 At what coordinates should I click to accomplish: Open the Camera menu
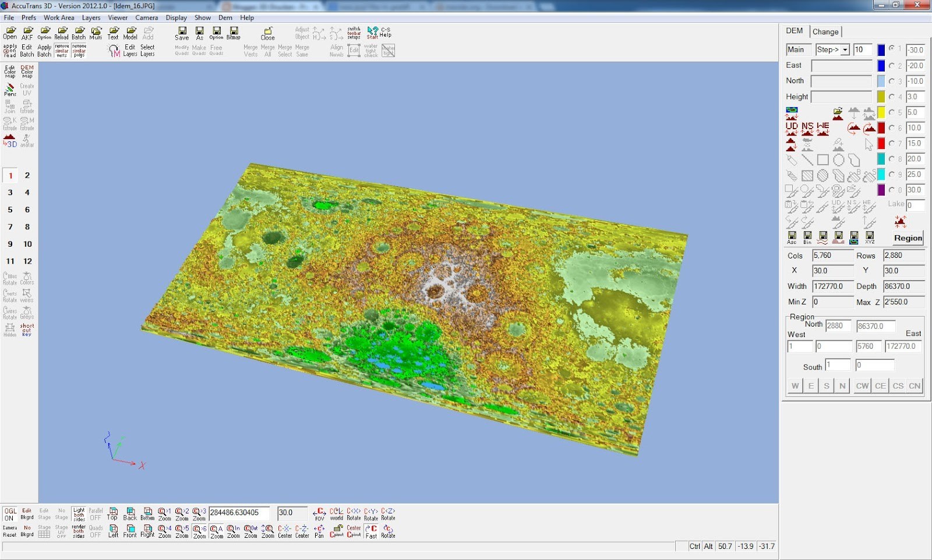click(146, 17)
